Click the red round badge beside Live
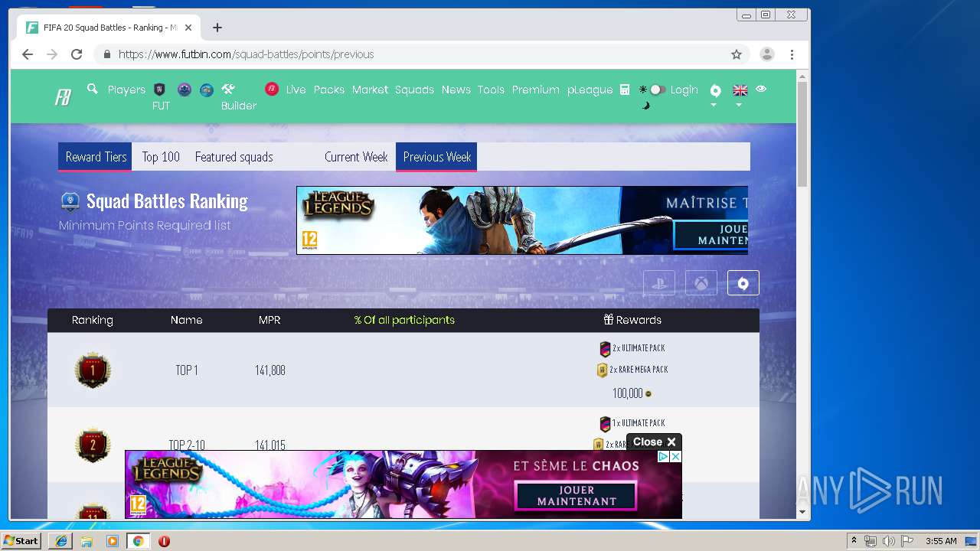This screenshot has height=551, width=980. pyautogui.click(x=272, y=89)
